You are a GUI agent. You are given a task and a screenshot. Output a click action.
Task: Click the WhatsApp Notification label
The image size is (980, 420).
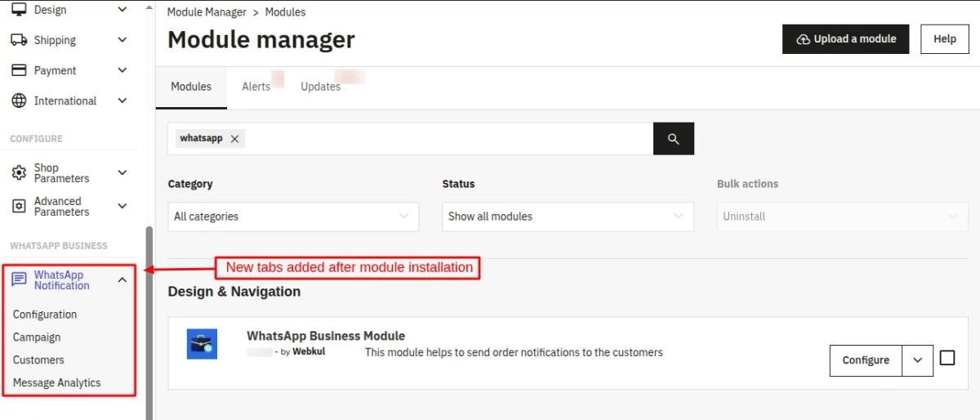(x=62, y=280)
